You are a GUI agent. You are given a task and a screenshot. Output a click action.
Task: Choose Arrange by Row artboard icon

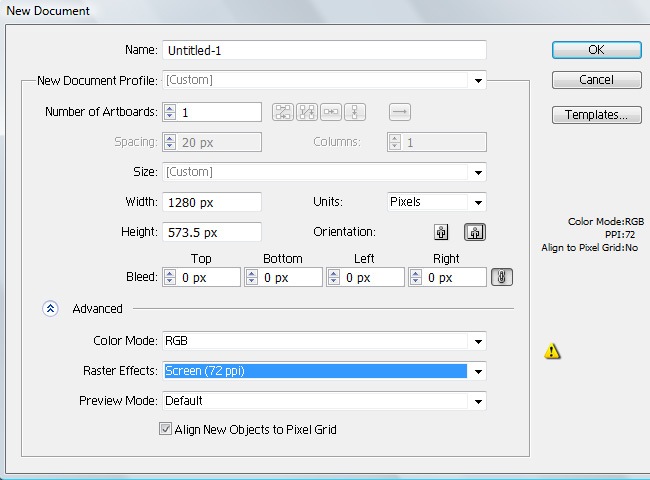(x=331, y=112)
